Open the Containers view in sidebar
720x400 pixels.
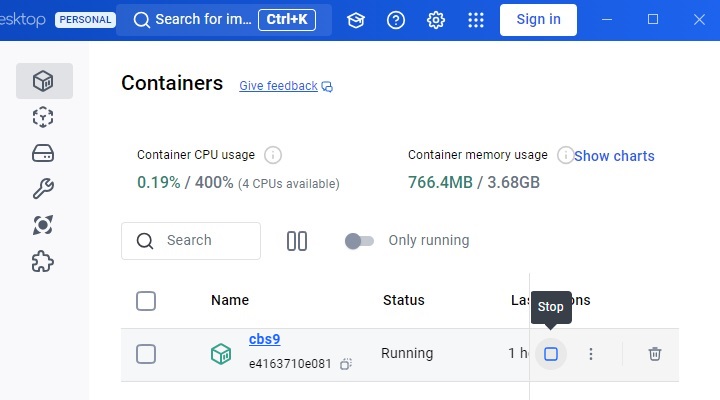[x=44, y=81]
